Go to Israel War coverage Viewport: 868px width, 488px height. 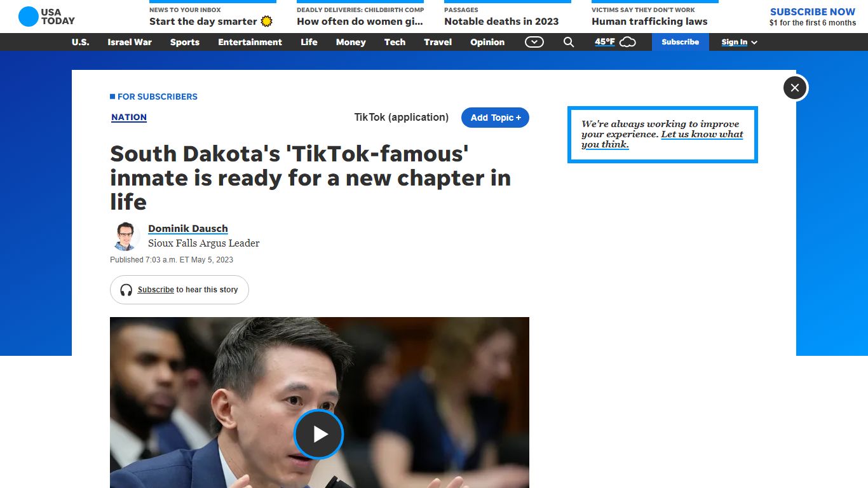(130, 42)
